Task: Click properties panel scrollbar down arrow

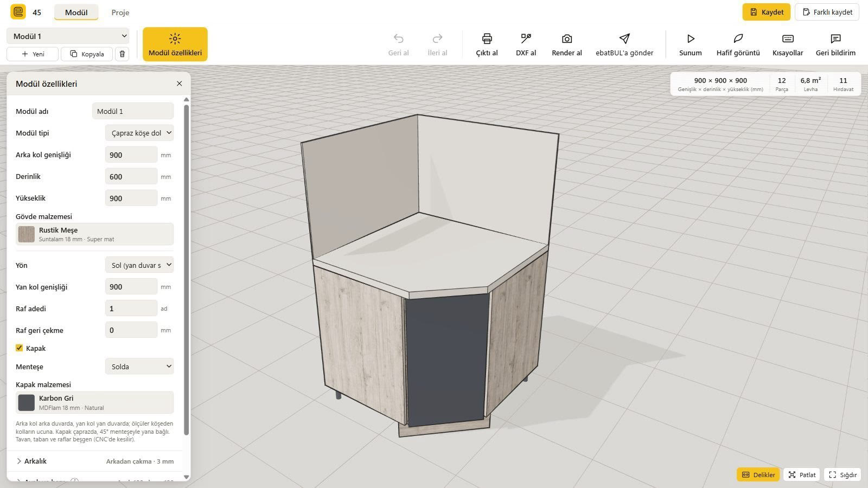Action: pos(186,477)
